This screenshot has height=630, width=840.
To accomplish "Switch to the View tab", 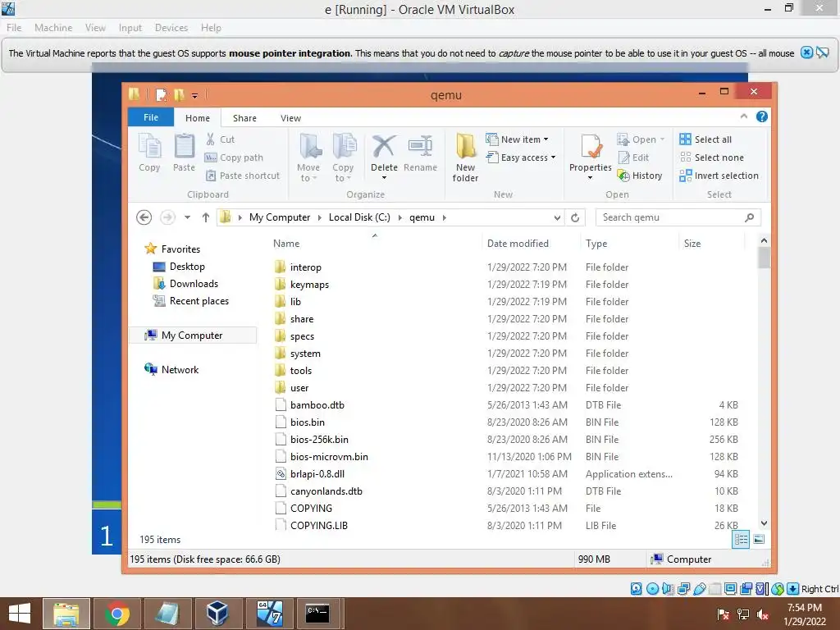I will point(291,118).
